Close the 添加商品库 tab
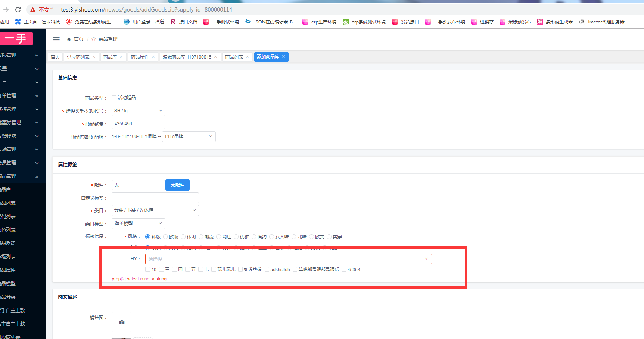This screenshot has width=644, height=339. [283, 57]
